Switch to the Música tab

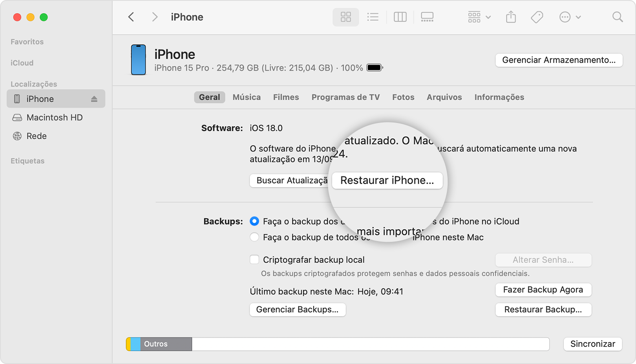pyautogui.click(x=247, y=97)
